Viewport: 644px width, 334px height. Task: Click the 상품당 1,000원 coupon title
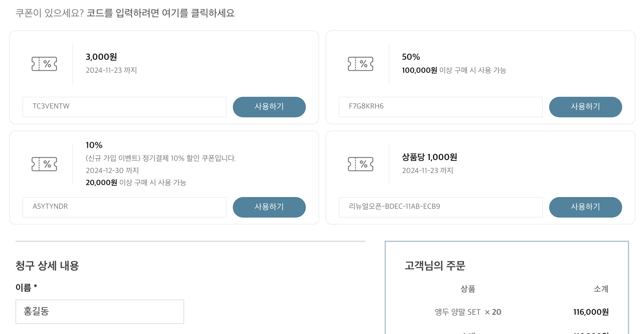(429, 157)
